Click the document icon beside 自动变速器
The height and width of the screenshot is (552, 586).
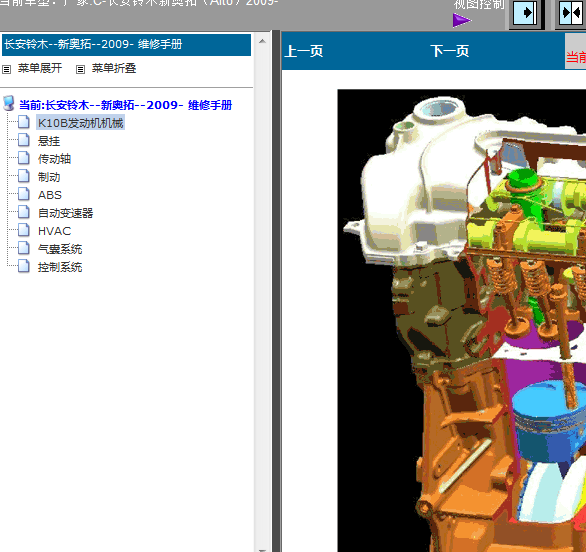(24, 212)
